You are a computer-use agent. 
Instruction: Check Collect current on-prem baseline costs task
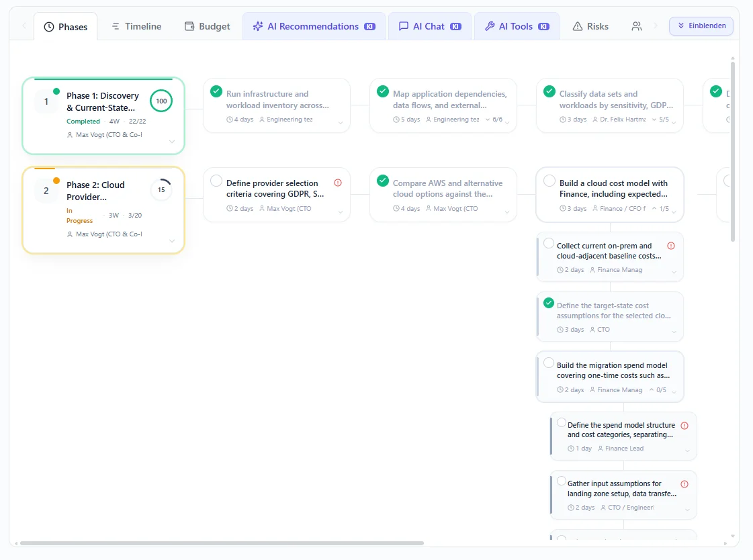tap(549, 243)
